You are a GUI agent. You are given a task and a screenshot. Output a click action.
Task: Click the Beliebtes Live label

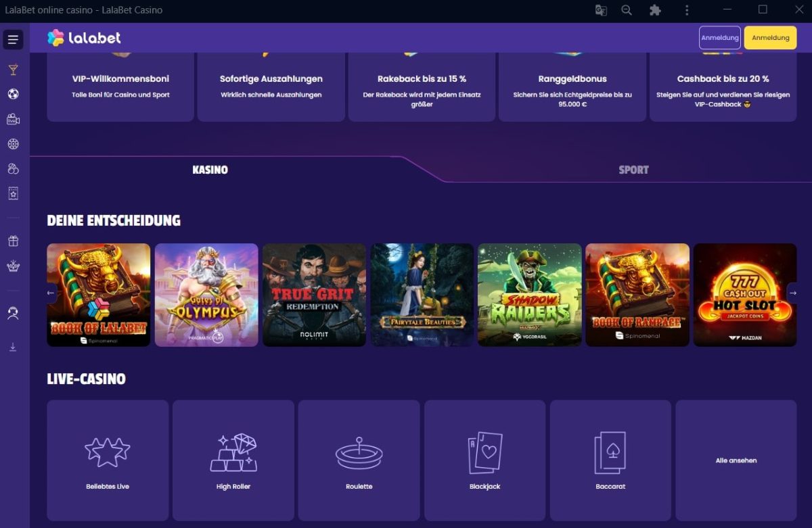pos(108,486)
